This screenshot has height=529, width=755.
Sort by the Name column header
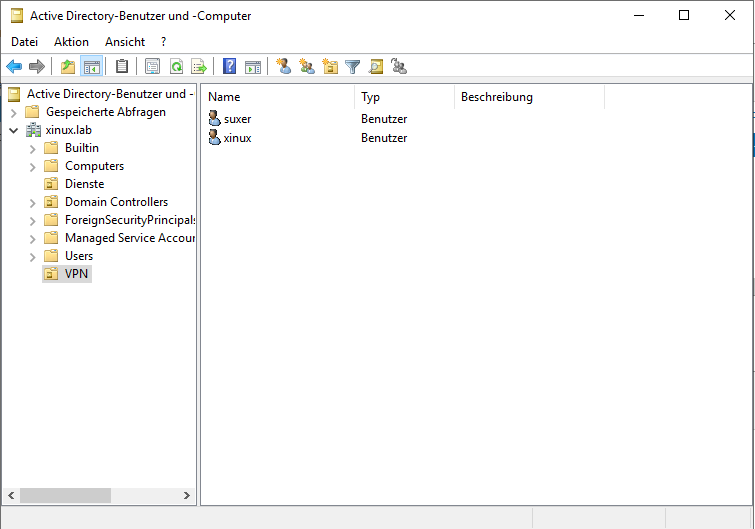pos(277,97)
